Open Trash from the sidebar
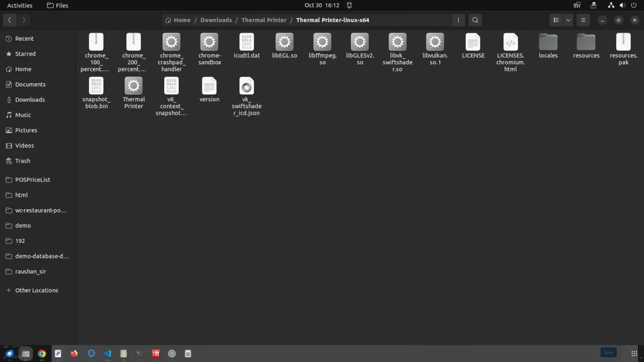This screenshot has width=644, height=362. tap(23, 161)
